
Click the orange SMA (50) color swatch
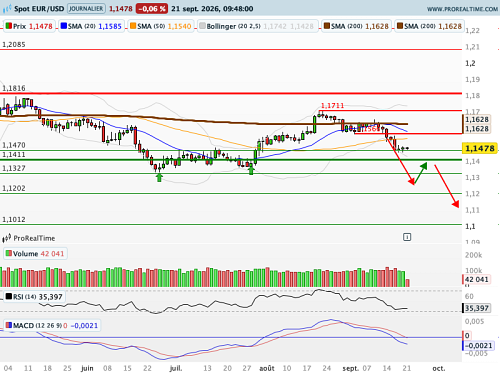tap(133, 26)
